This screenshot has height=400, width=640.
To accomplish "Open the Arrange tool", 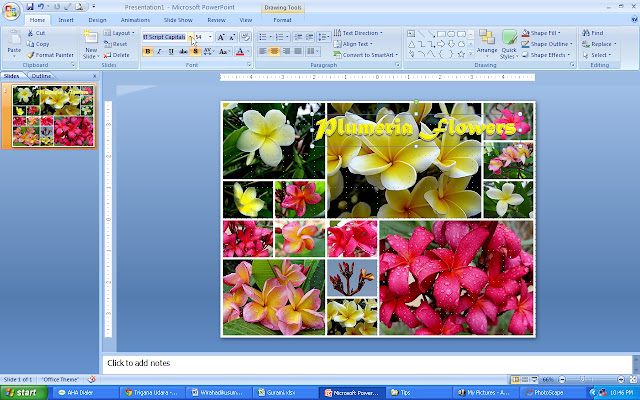I will coord(487,42).
